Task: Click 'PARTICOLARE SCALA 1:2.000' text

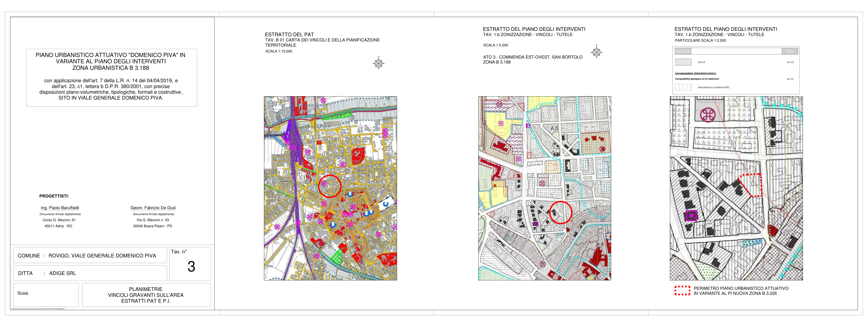Action: click(700, 41)
